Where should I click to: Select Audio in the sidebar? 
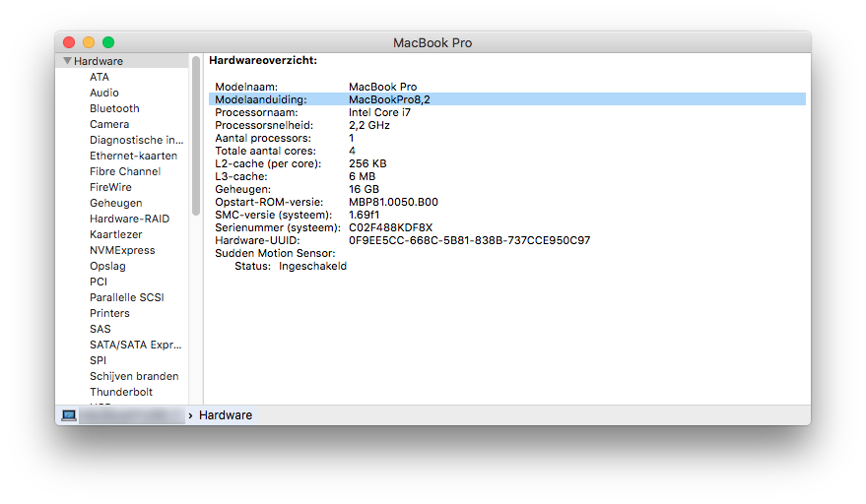tap(104, 93)
